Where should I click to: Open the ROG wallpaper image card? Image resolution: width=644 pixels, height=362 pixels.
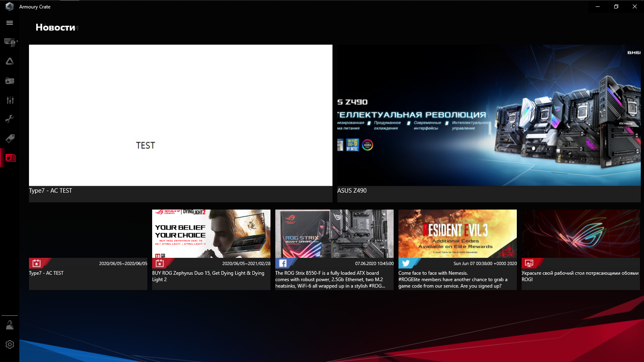(581, 234)
